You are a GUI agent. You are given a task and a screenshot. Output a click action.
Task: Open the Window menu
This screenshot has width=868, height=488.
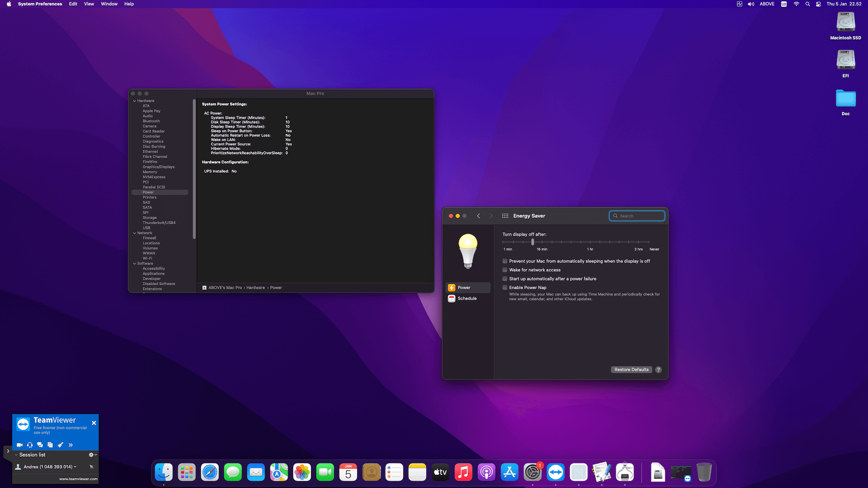click(x=109, y=4)
